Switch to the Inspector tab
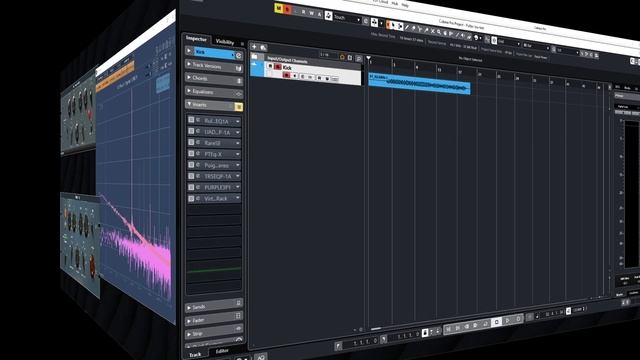The width and height of the screenshot is (640, 360). (196, 39)
